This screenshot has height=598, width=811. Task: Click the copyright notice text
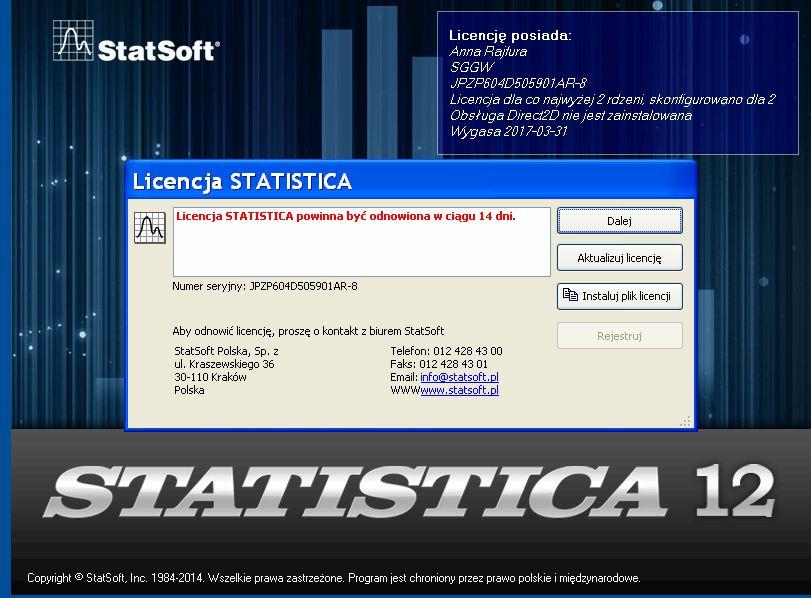(x=334, y=578)
